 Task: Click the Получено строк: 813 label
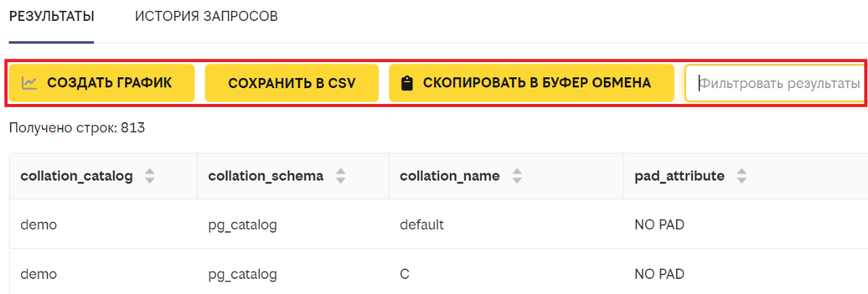[77, 129]
